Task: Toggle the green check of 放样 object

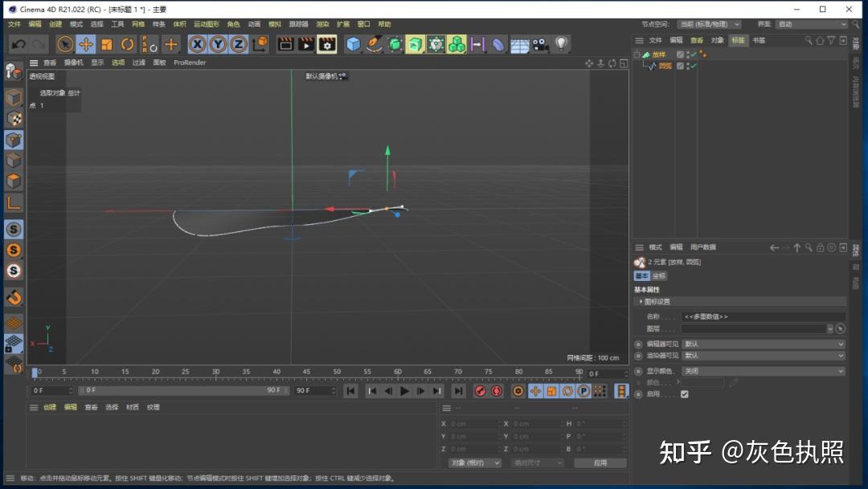Action: (x=694, y=55)
